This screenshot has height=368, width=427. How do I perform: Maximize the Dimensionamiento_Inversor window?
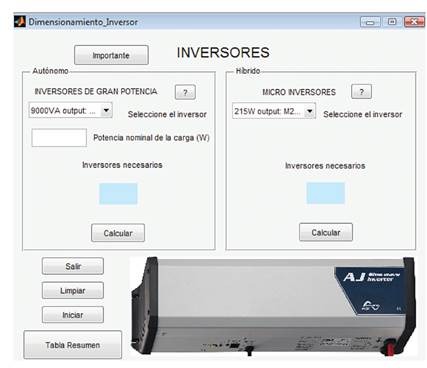(x=392, y=22)
